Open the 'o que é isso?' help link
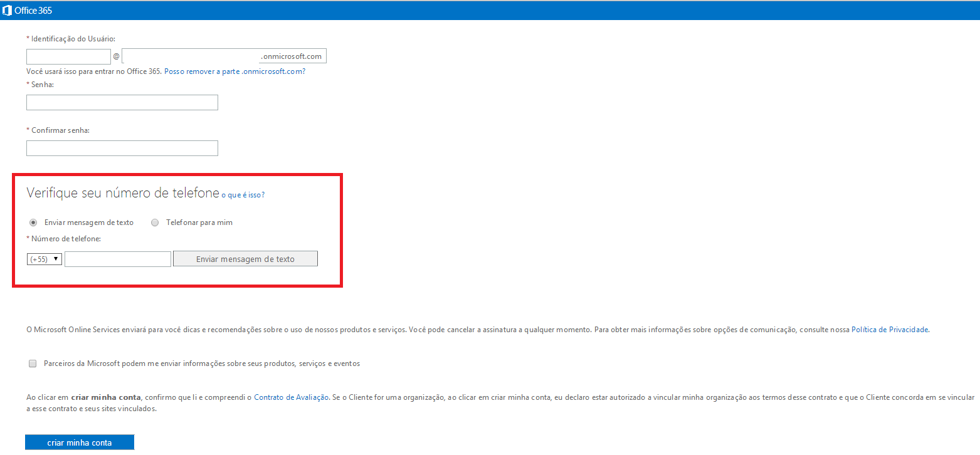The width and height of the screenshot is (980, 455). 243,195
